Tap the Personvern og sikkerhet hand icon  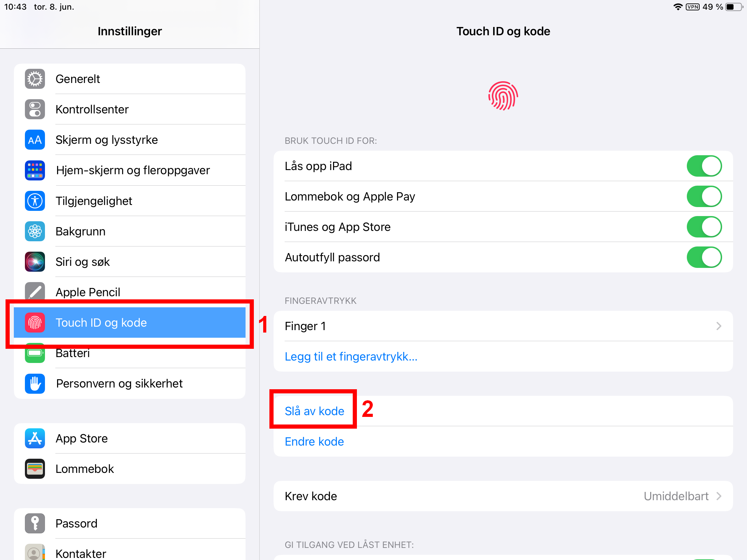(35, 383)
